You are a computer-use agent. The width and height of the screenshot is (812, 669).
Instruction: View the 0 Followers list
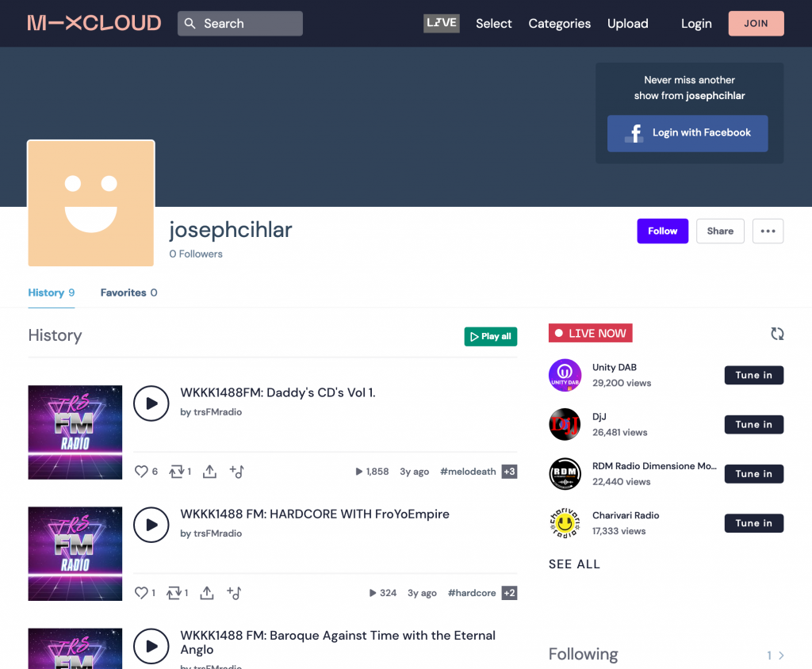pyautogui.click(x=196, y=254)
